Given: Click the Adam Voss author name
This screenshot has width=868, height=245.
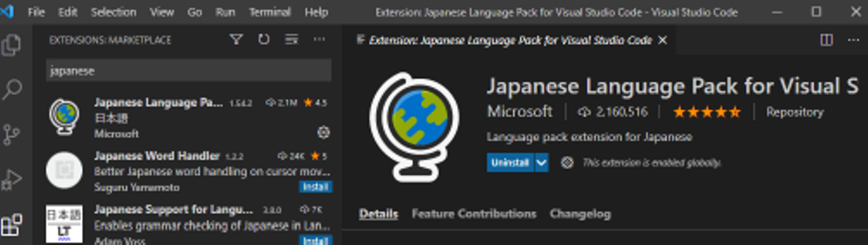Looking at the screenshot, I should pos(120,241).
